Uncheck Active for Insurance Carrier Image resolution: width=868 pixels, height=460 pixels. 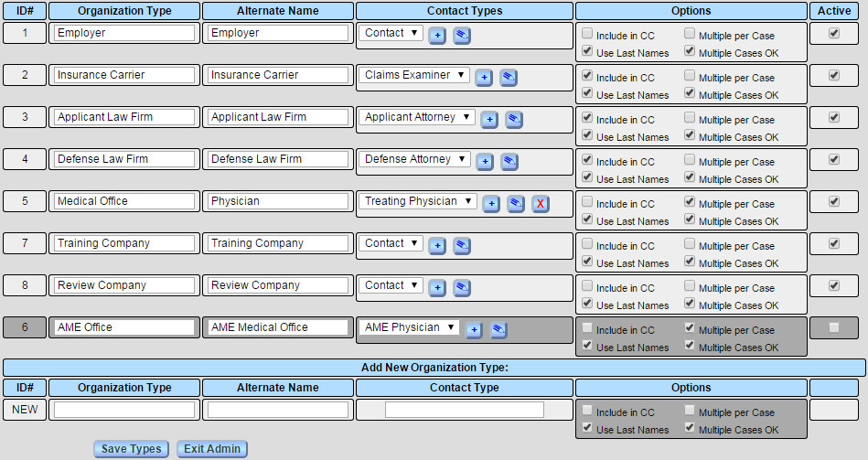coord(833,75)
